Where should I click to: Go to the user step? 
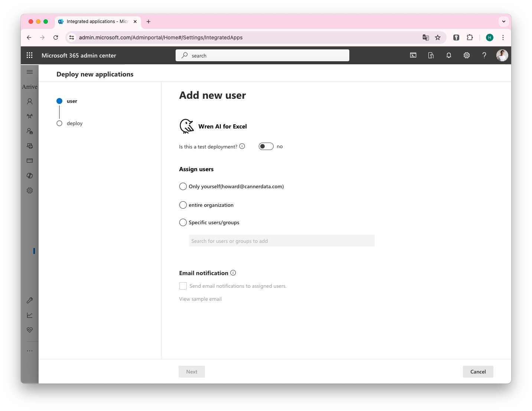[x=67, y=101]
